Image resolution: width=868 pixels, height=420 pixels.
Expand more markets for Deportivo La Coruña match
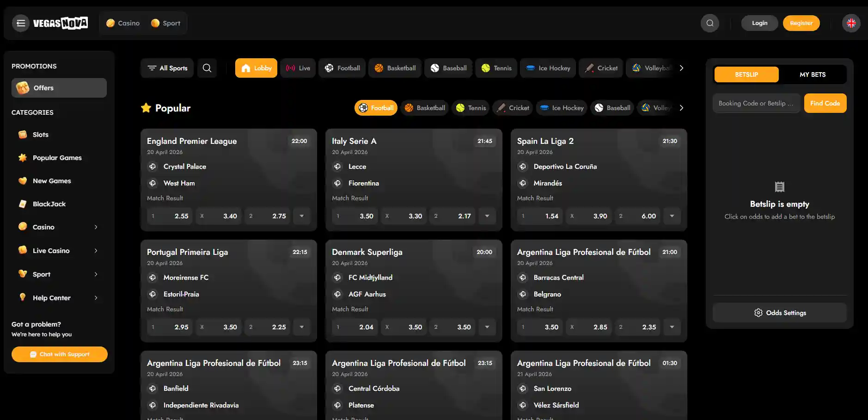coord(672,216)
